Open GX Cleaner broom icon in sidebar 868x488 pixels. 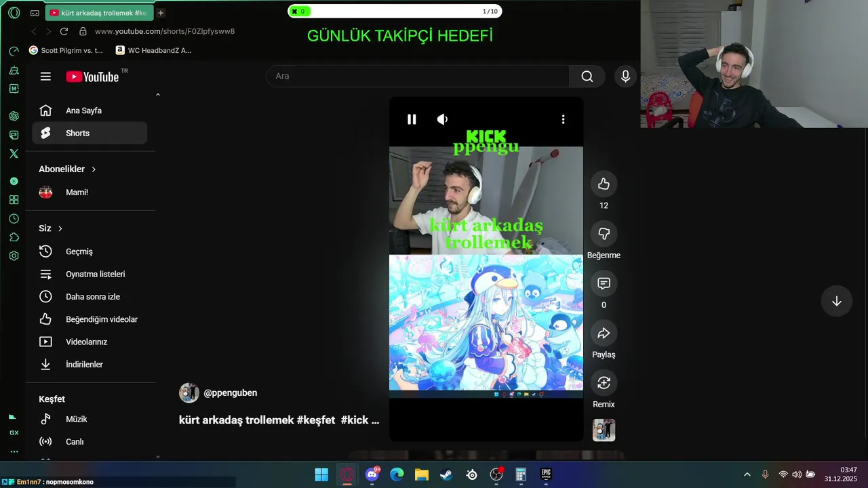(x=14, y=70)
